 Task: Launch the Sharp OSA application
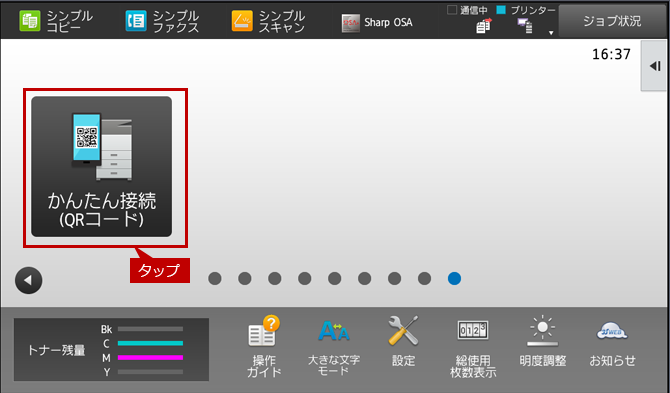(377, 23)
